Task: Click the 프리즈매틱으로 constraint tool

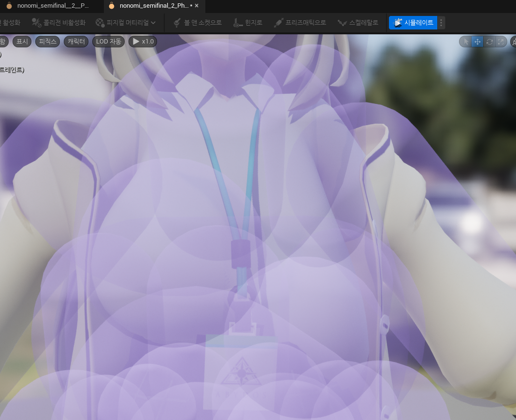Action: (300, 23)
